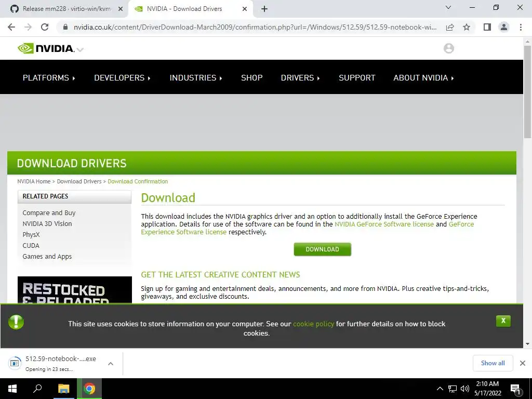
Task: Click the downloaded exe file icon
Action: pyautogui.click(x=14, y=363)
